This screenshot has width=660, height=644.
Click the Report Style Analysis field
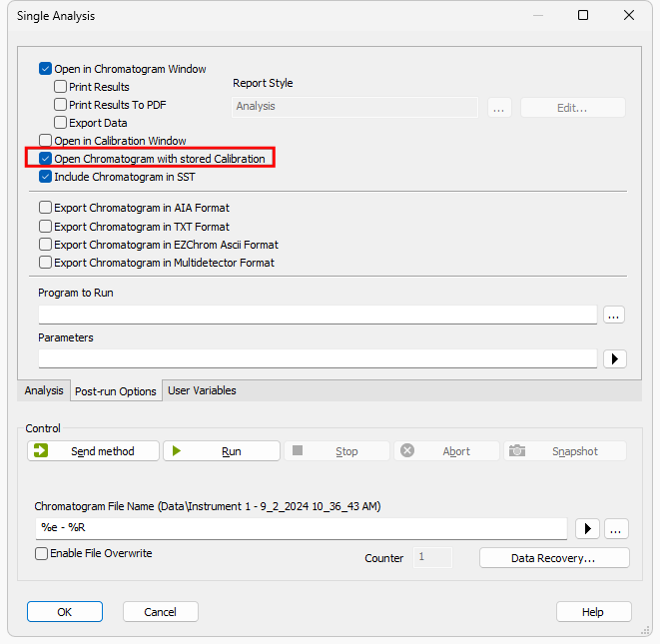point(354,107)
